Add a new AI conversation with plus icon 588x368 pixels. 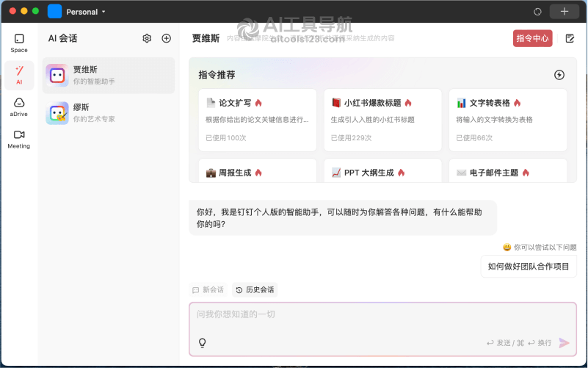point(166,38)
